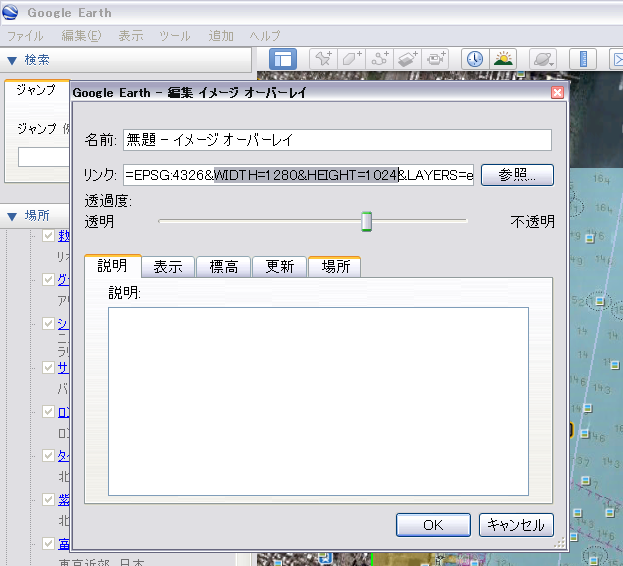This screenshot has width=623, height=566.
Task: Click the ジャンプ search input box
Action: pos(44,157)
